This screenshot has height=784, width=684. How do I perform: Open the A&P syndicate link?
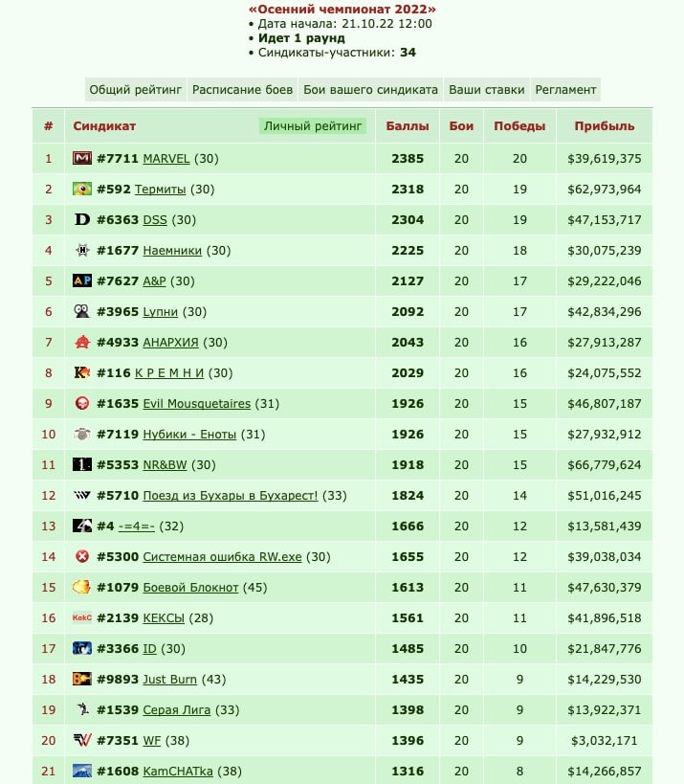coord(154,281)
